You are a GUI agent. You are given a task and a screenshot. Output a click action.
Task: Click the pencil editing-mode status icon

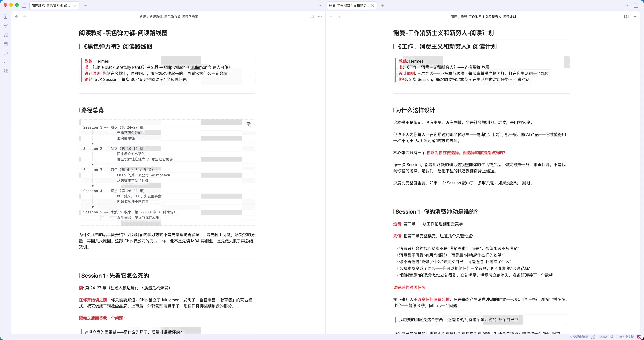[593, 337]
